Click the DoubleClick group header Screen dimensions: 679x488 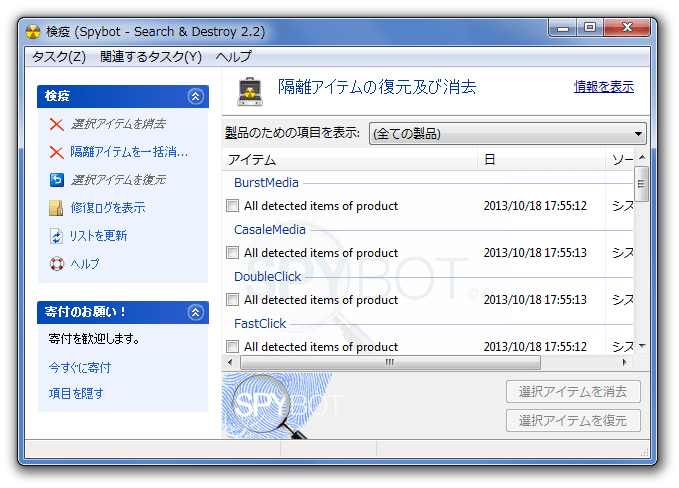tap(268, 277)
